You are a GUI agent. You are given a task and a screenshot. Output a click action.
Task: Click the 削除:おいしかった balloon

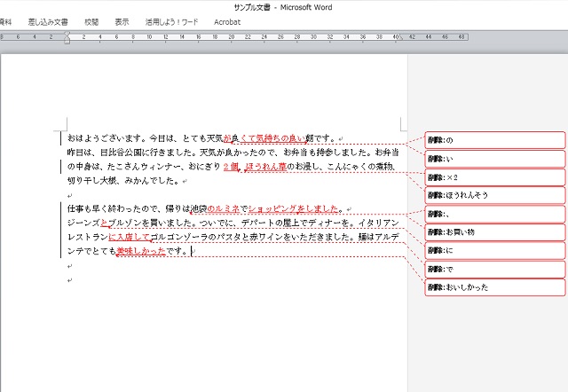(494, 288)
